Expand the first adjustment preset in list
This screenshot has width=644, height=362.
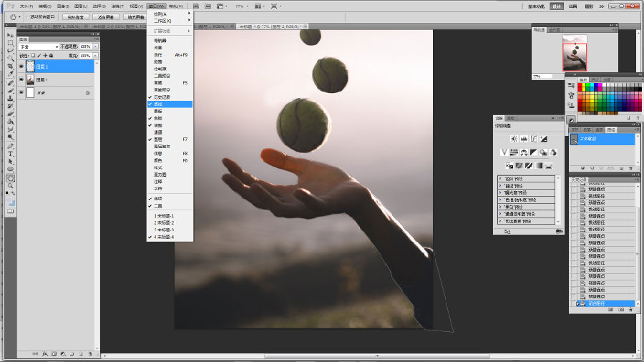(500, 179)
